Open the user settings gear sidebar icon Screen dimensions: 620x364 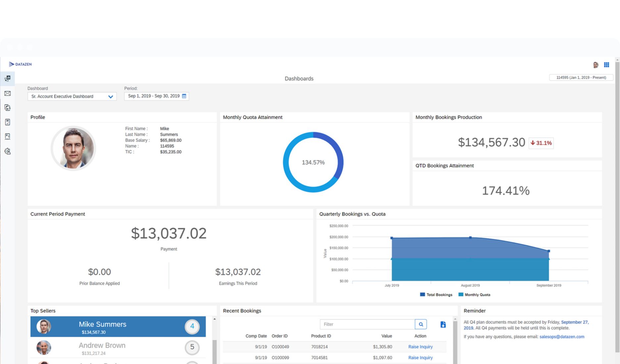[7, 151]
